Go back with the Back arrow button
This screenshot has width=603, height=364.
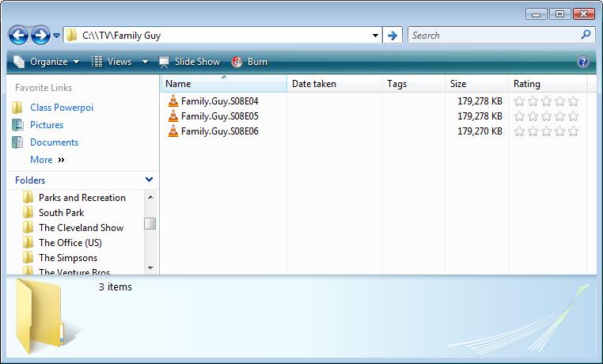coord(18,36)
